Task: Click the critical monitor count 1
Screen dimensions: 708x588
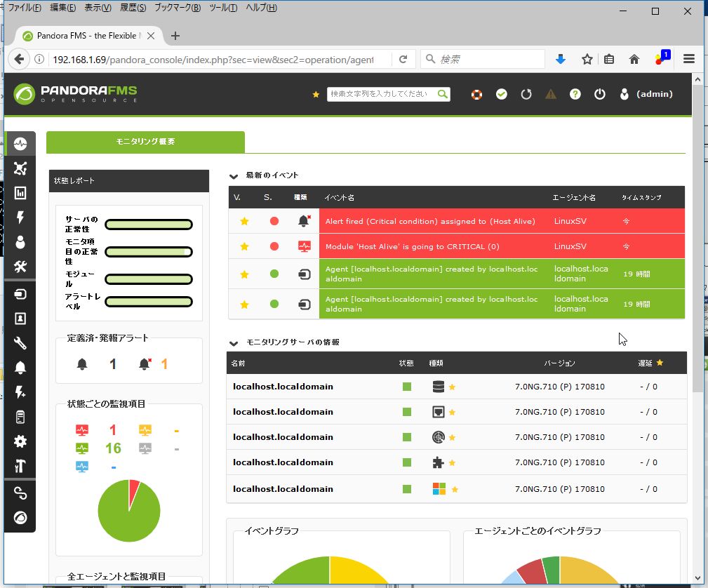Action: (113, 430)
